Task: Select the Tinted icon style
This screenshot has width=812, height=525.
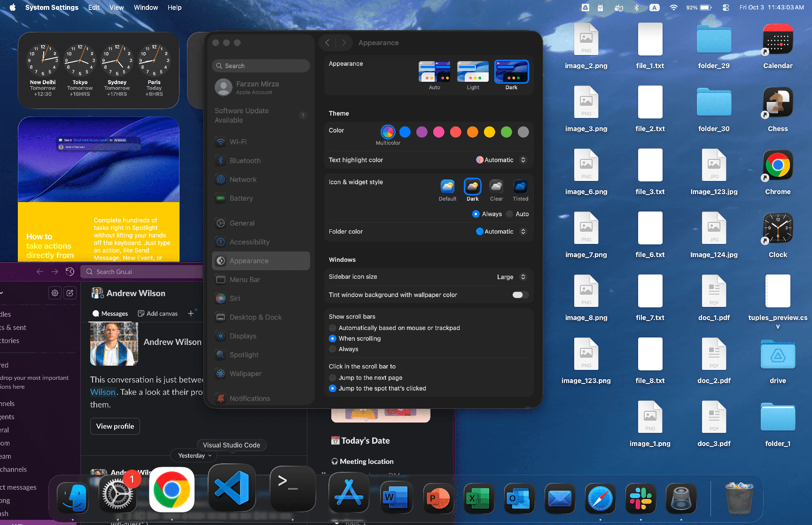Action: [x=520, y=187]
